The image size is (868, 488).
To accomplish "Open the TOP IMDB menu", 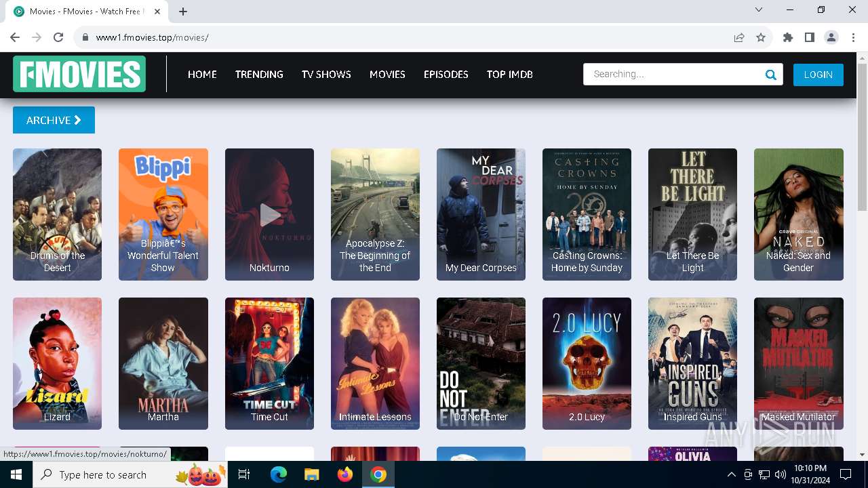I will [x=510, y=75].
